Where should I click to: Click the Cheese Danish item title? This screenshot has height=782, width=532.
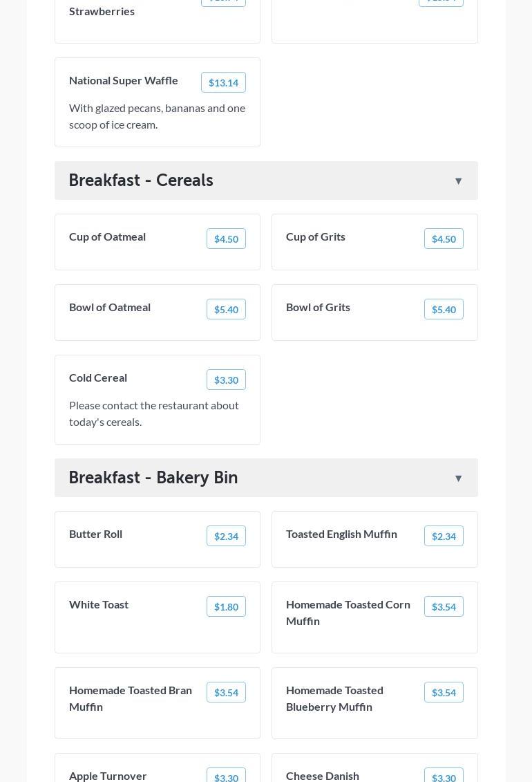coord(322,776)
